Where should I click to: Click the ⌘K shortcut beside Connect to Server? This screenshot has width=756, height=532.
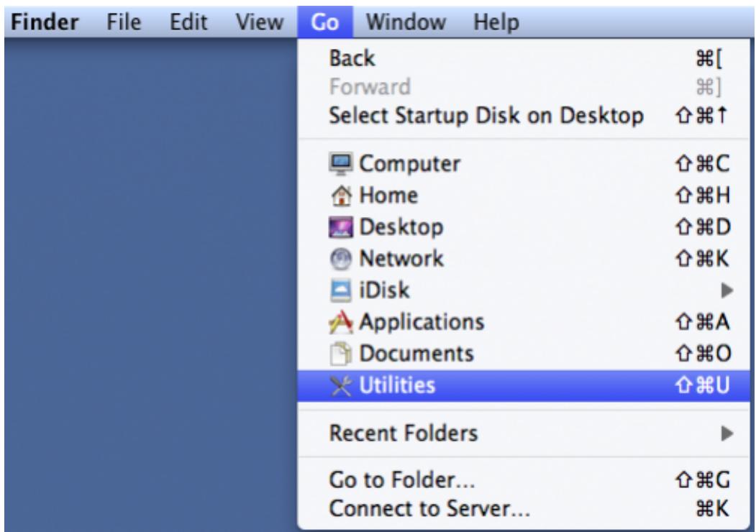click(x=713, y=509)
